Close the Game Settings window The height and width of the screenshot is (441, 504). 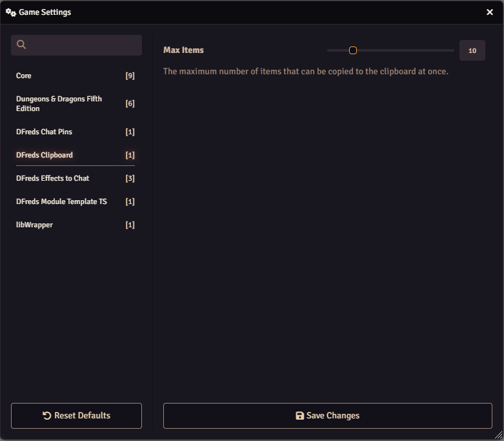click(x=490, y=12)
